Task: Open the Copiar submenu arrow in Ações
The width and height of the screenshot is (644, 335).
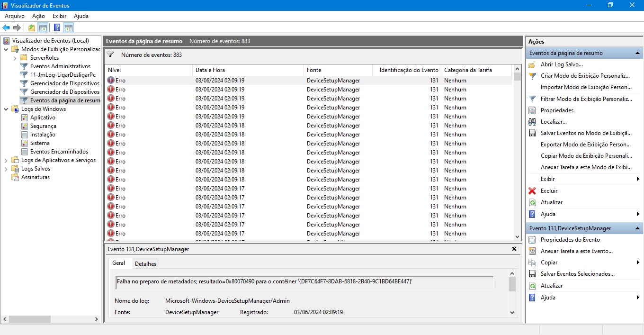Action: pyautogui.click(x=638, y=263)
